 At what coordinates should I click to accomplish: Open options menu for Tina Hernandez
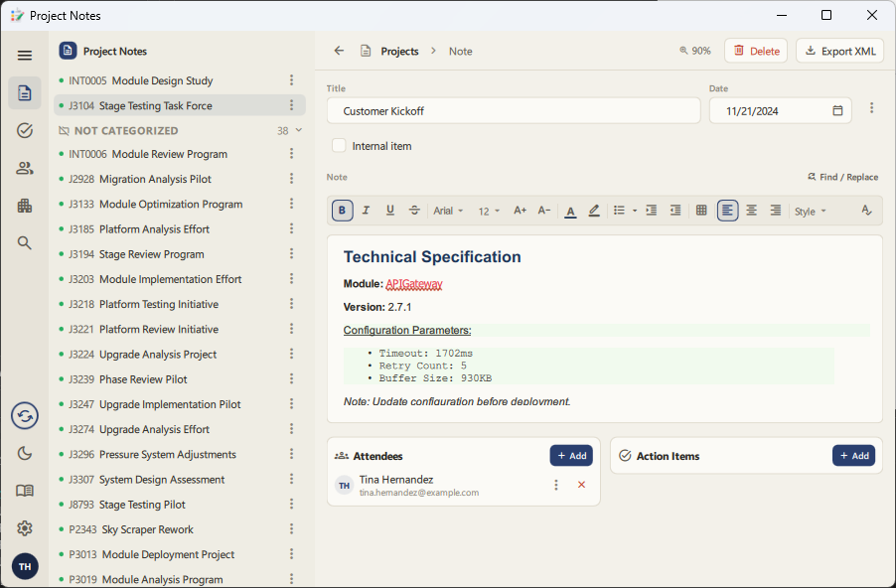point(556,485)
